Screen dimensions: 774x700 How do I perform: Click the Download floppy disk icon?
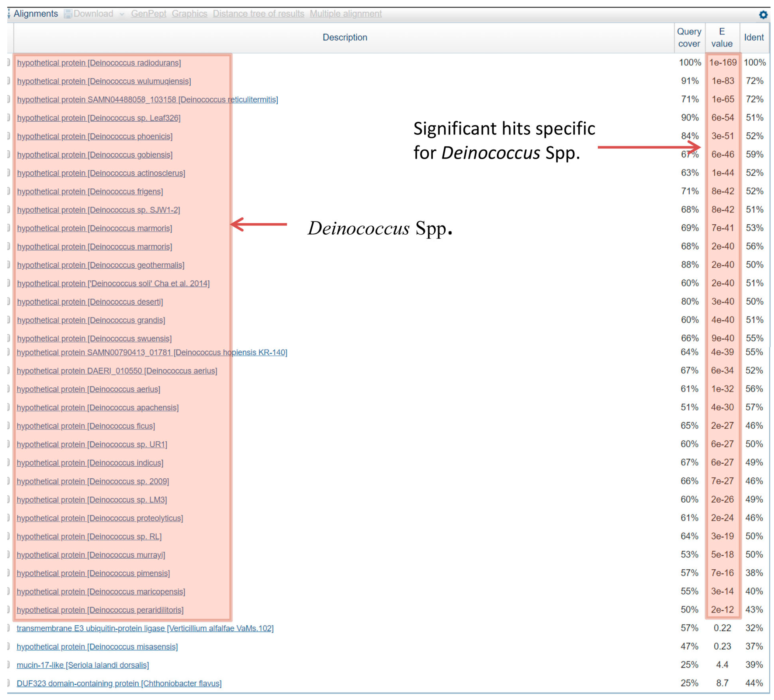68,14
